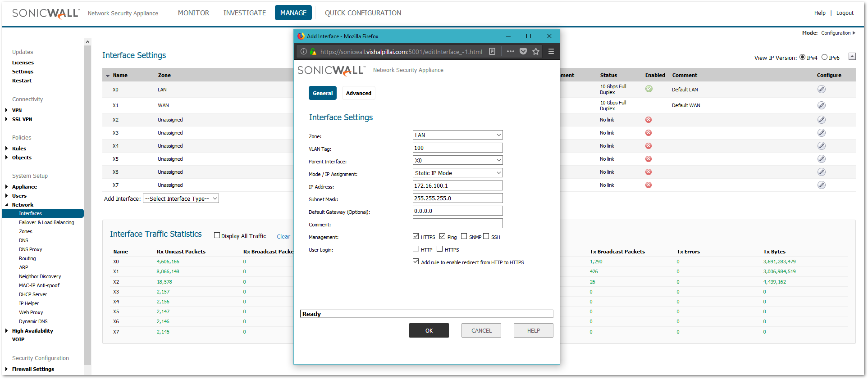
Task: Show site information icon in address bar
Action: pyautogui.click(x=304, y=51)
